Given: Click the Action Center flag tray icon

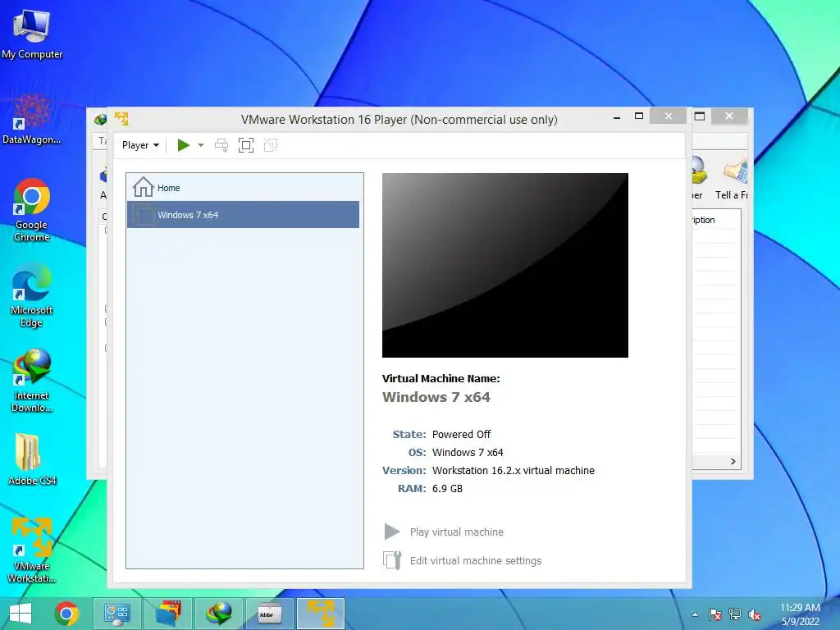Looking at the screenshot, I should [714, 614].
